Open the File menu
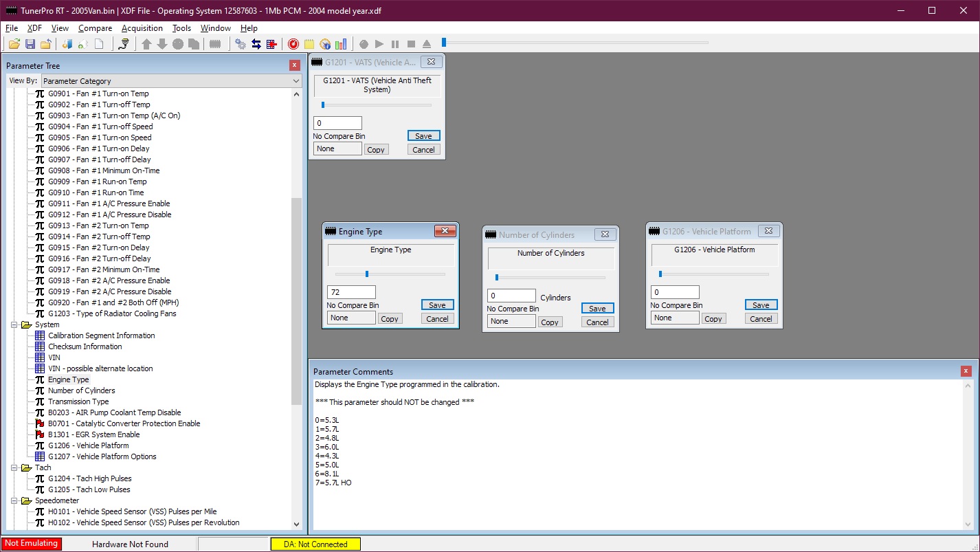980x552 pixels. coord(12,28)
